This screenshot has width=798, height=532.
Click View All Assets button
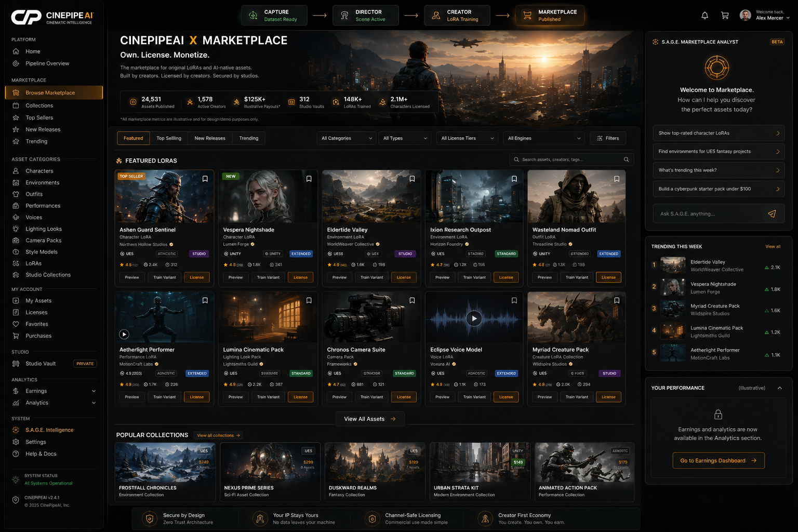[370, 419]
